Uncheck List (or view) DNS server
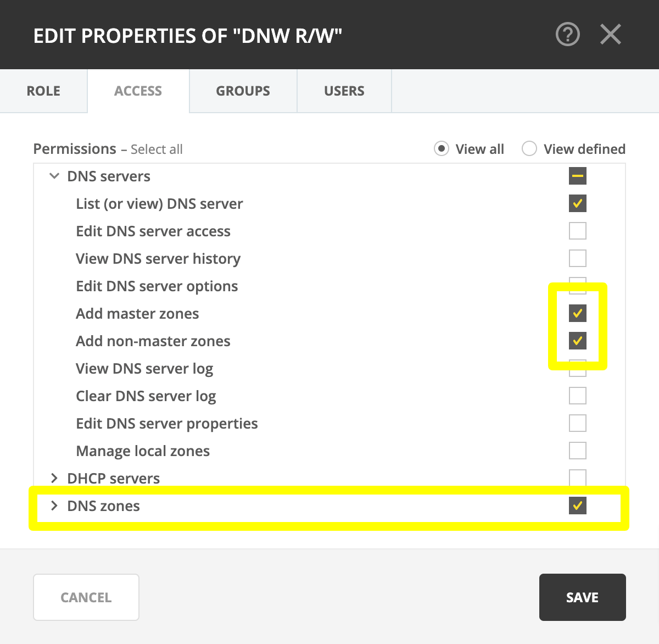 pos(577,204)
